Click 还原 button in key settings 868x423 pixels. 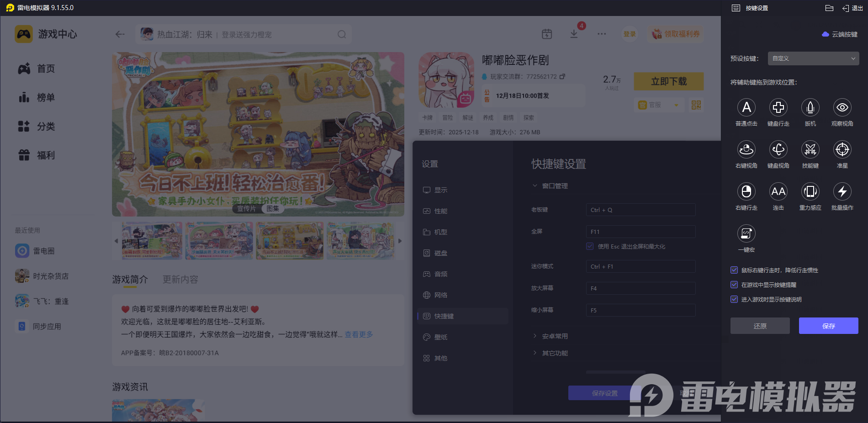pos(760,326)
